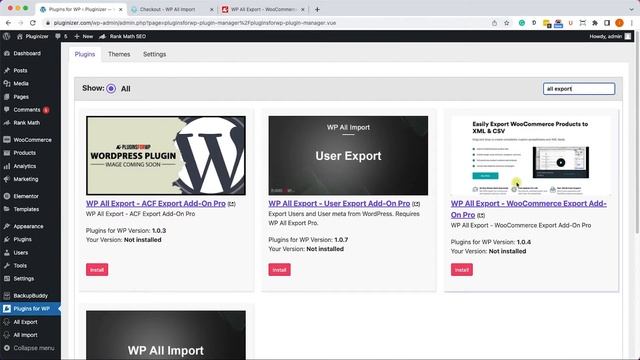Open Rank Math SEO in admin bar
The image size is (640, 360).
(122, 36)
